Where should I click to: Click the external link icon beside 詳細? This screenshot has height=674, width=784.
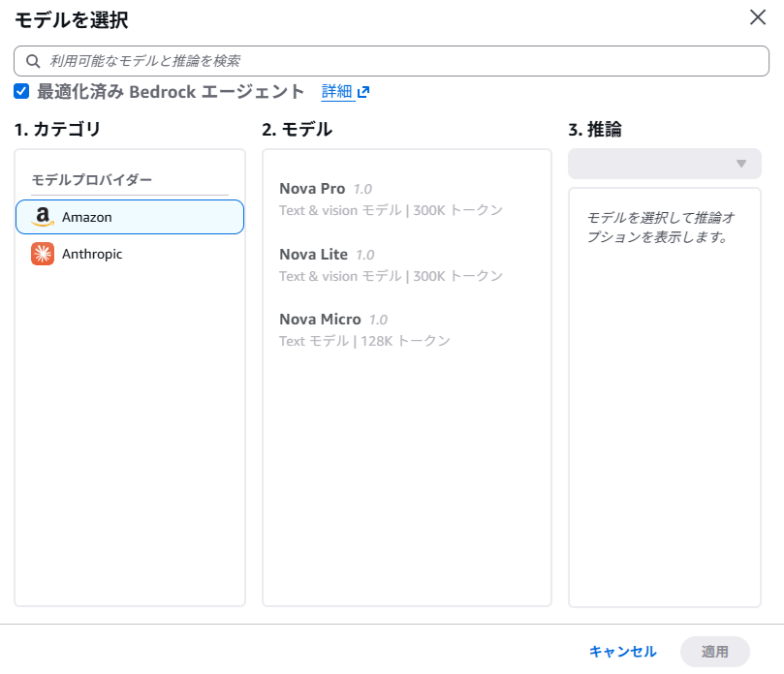click(x=363, y=92)
